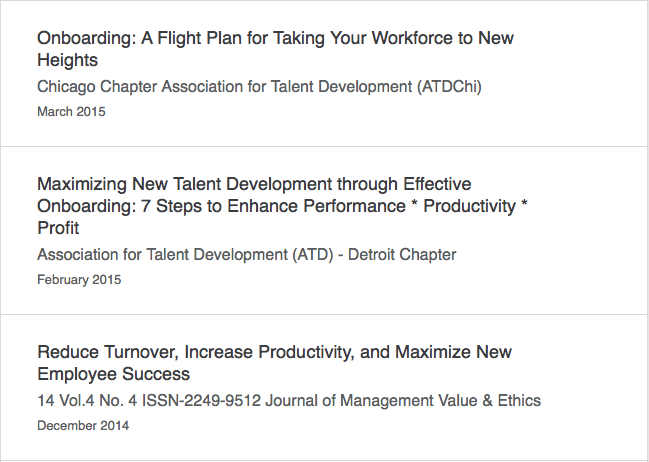Click the ISSN-2249-9512 number
The image size is (649, 462).
point(202,401)
